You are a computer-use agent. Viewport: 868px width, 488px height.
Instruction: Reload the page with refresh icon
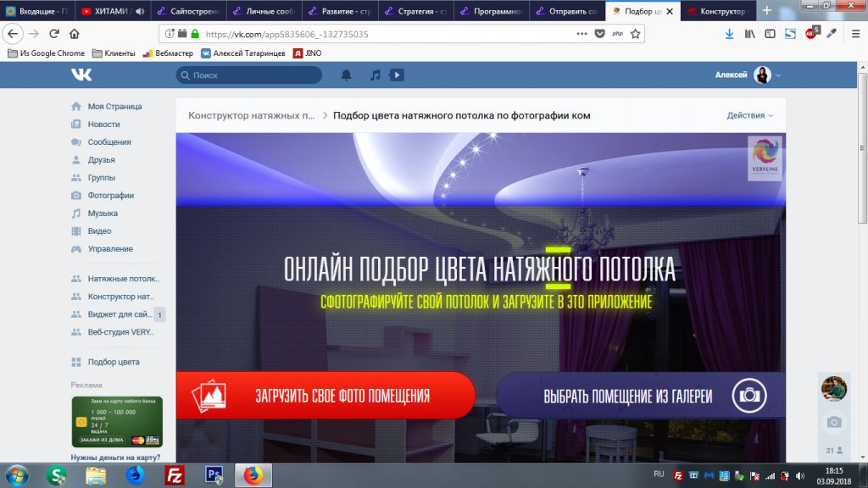pyautogui.click(x=54, y=34)
